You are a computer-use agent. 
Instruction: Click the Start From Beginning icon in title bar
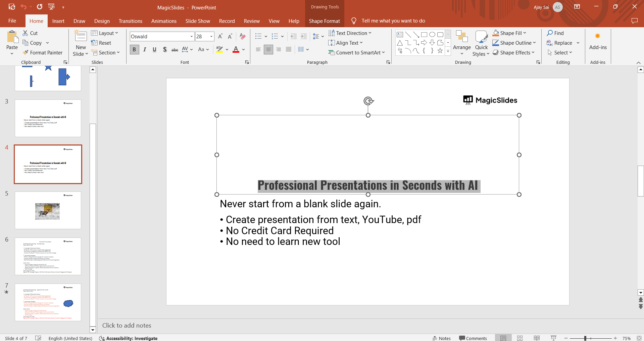(51, 7)
